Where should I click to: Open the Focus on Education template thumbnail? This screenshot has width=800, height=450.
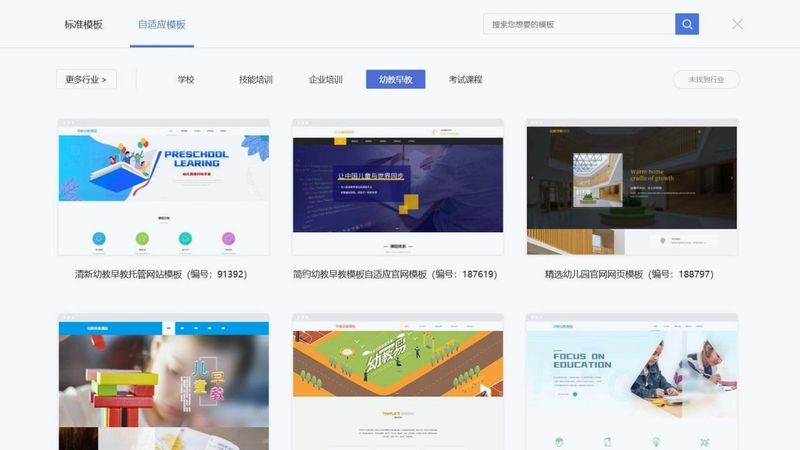632,382
